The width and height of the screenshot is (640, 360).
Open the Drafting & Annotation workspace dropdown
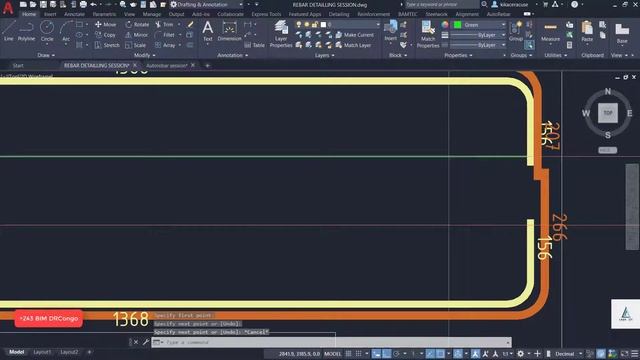207,4
